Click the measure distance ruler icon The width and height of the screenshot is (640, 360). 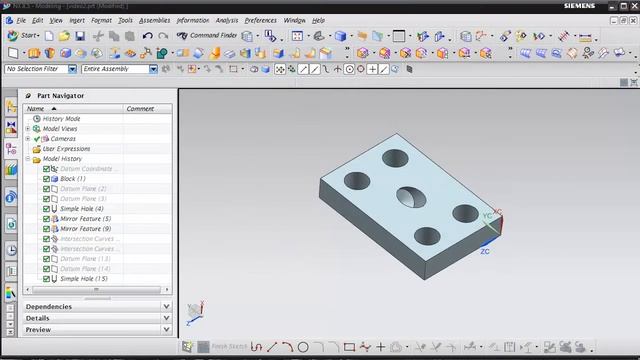pos(585,37)
